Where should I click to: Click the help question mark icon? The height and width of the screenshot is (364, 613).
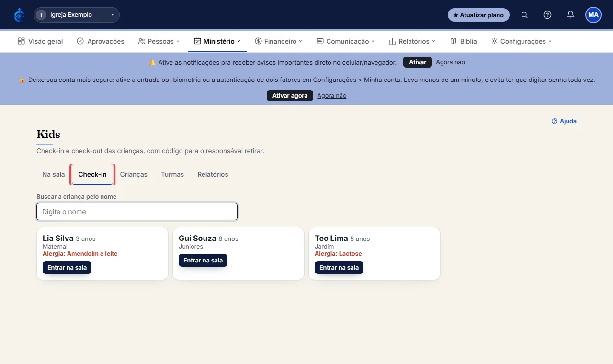(x=547, y=15)
